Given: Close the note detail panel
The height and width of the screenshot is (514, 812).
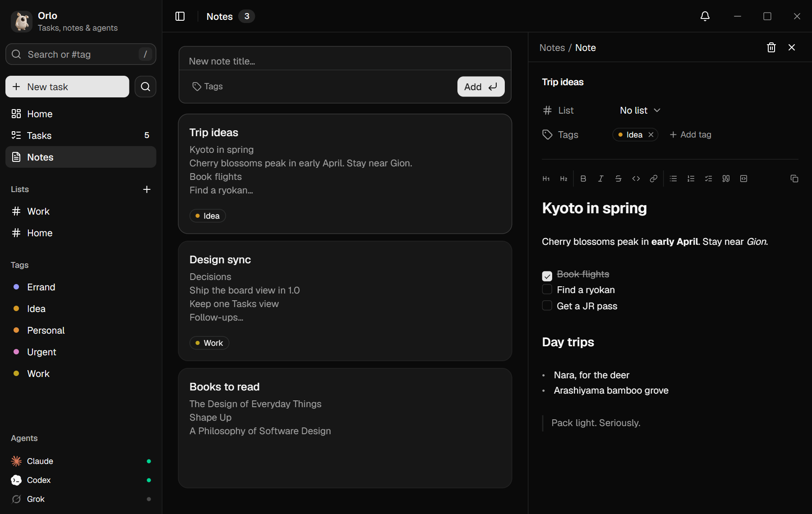Looking at the screenshot, I should click(x=792, y=47).
